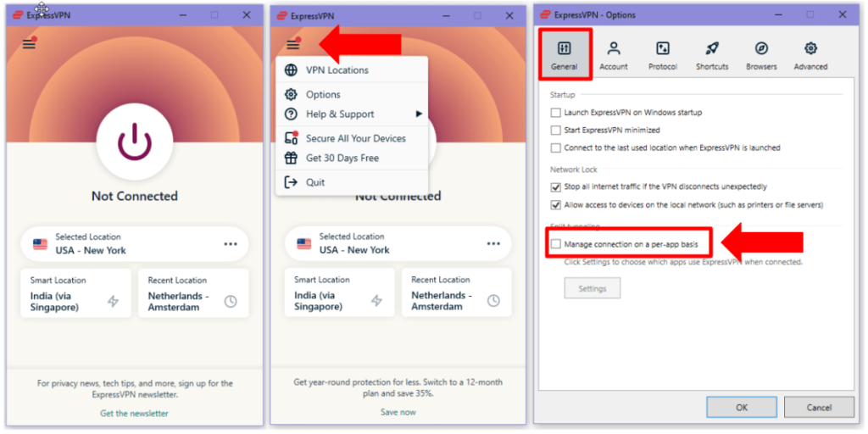Open three-dots menu beside USA - New York in left window
Image resolution: width=868 pixels, height=434 pixels.
pos(231,244)
